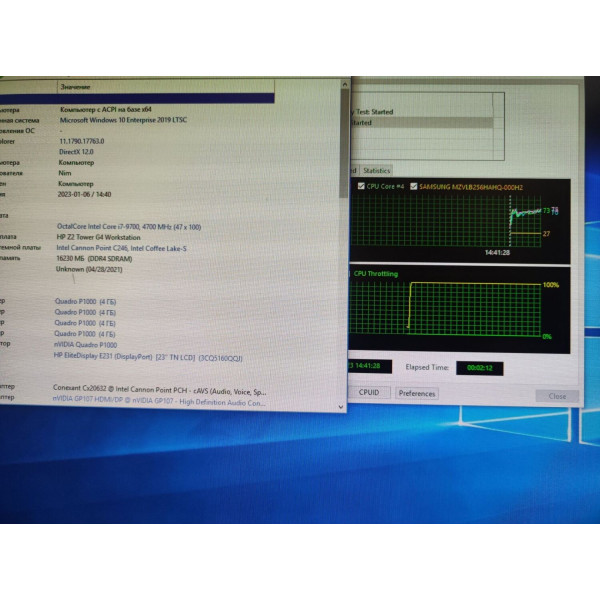Open the HP EliteDisplay E231 monitor link
Viewport: 600px width, 600px height.
[x=148, y=357]
